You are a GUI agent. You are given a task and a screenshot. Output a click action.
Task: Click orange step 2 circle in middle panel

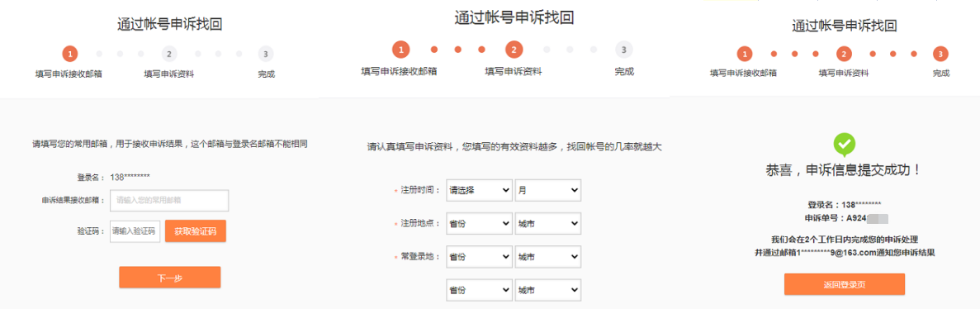514,50
